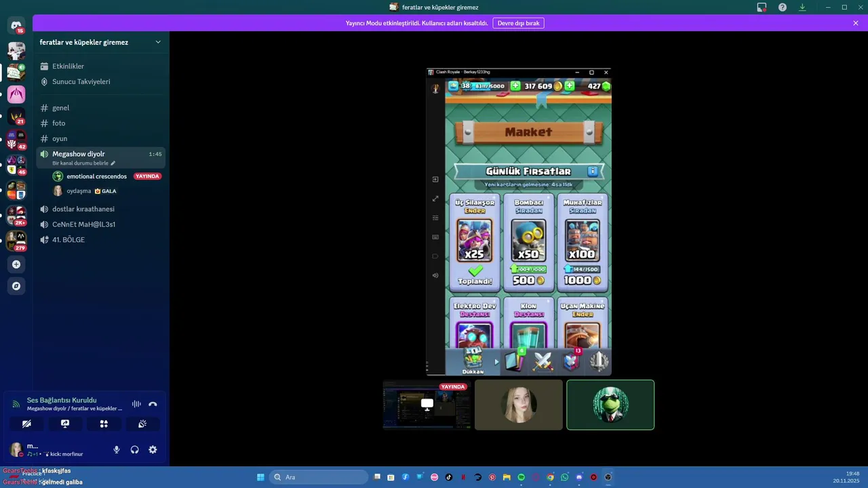Select the woman avatar participant tile
Image resolution: width=868 pixels, height=488 pixels.
point(519,405)
